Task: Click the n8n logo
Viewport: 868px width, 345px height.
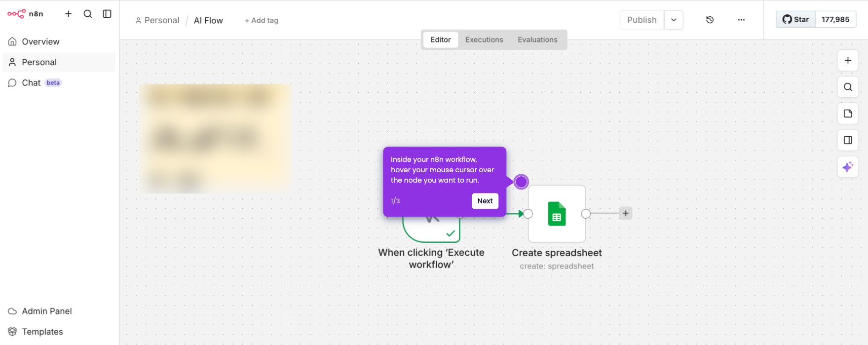Action: pos(25,14)
